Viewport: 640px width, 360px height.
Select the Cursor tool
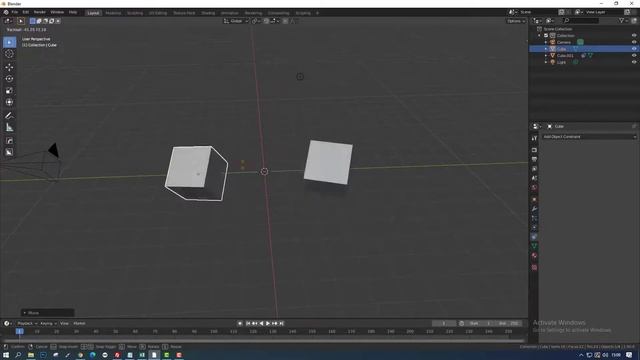click(9, 54)
